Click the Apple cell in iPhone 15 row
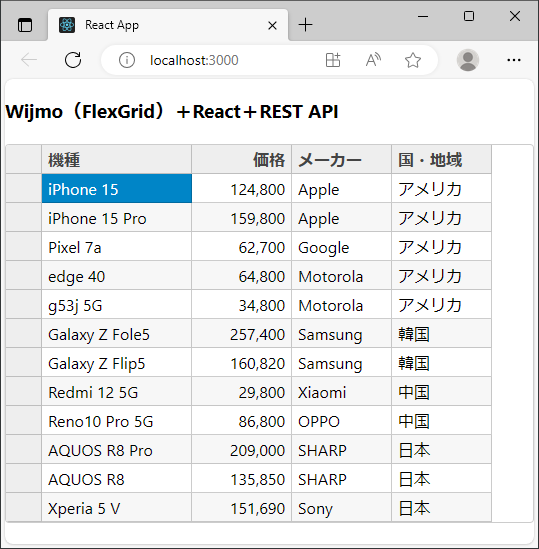Image resolution: width=539 pixels, height=549 pixels. pyautogui.click(x=341, y=188)
